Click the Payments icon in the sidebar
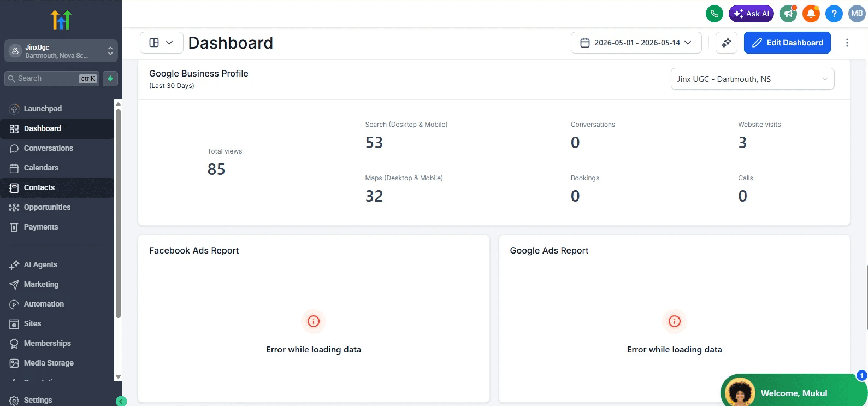 point(14,227)
